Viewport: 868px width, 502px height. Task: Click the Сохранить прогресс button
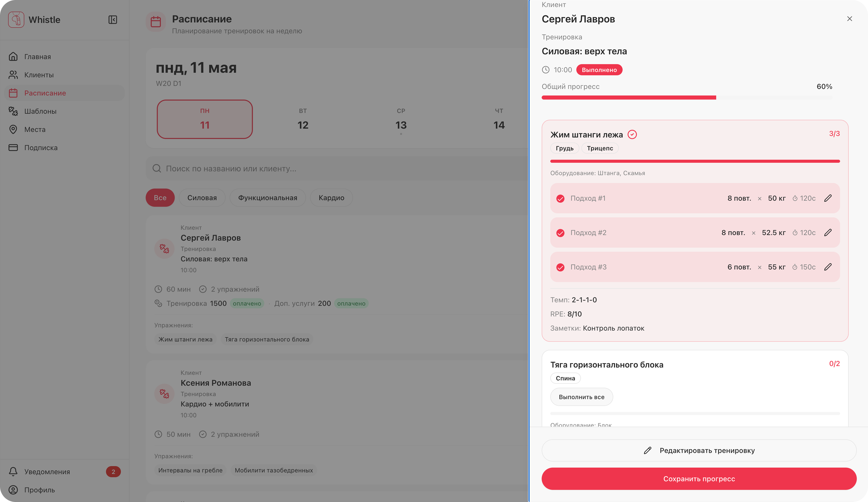699,479
